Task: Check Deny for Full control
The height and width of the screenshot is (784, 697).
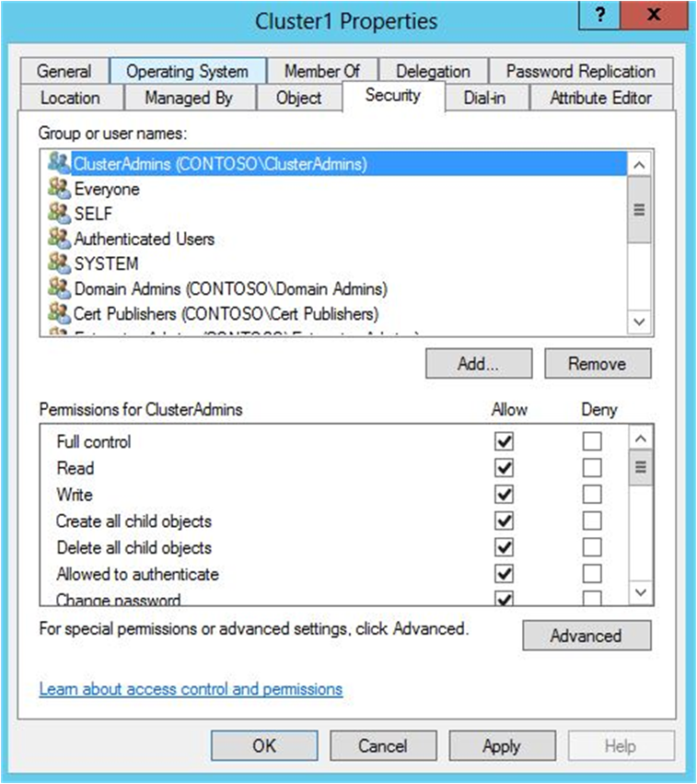Action: pyautogui.click(x=592, y=441)
